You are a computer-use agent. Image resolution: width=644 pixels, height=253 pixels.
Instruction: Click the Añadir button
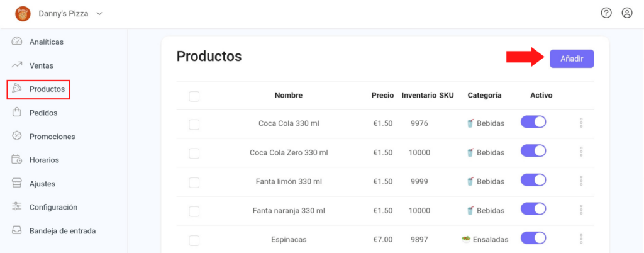(x=572, y=59)
